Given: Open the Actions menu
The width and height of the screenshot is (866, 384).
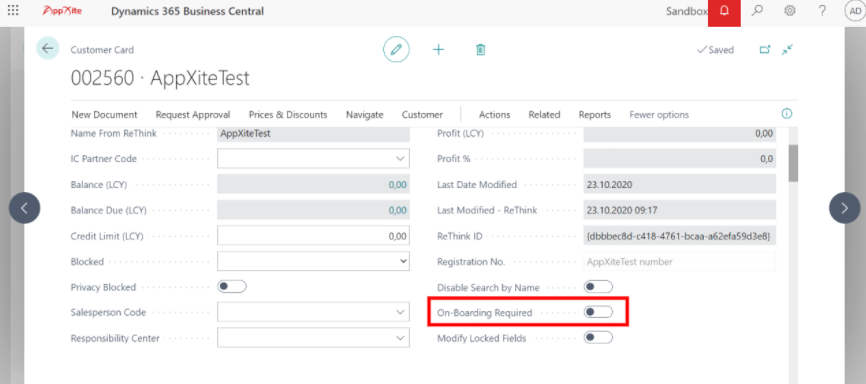Looking at the screenshot, I should [x=494, y=115].
